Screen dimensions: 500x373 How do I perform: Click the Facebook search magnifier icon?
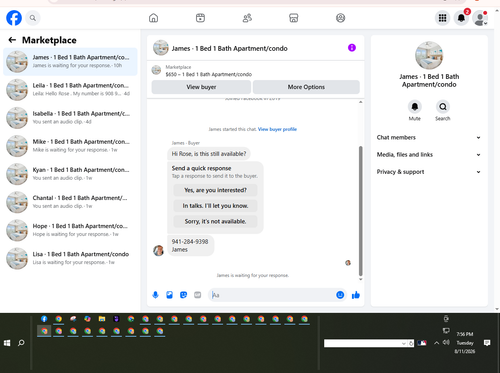click(33, 18)
